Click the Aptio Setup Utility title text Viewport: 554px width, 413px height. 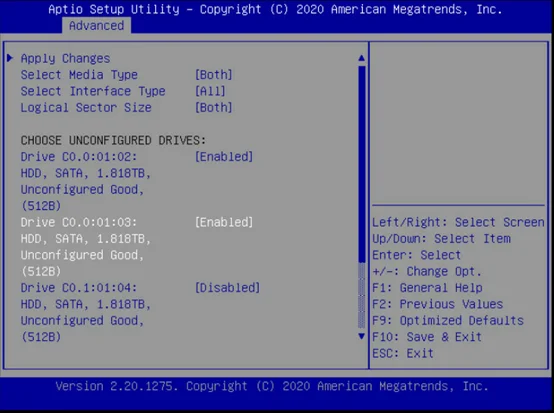point(275,9)
